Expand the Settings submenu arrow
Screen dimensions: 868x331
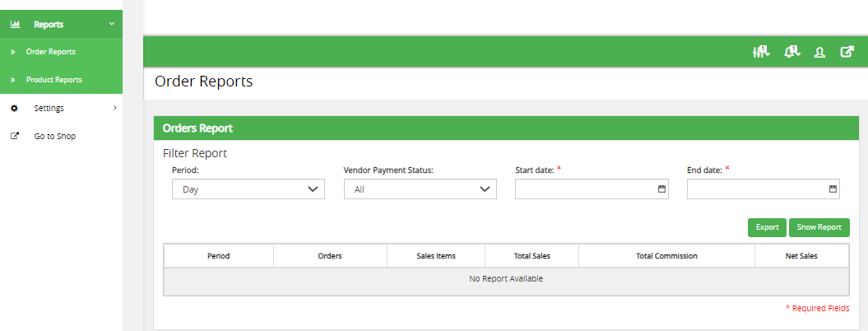tap(114, 108)
